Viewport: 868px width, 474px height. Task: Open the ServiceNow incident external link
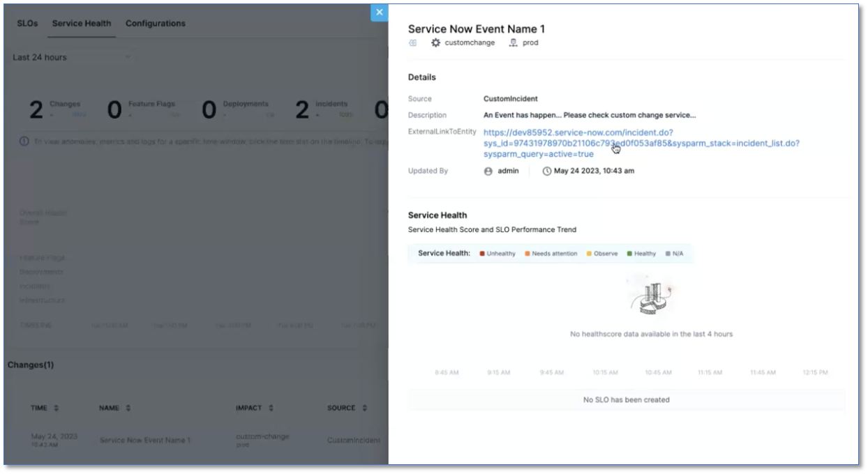[641, 143]
